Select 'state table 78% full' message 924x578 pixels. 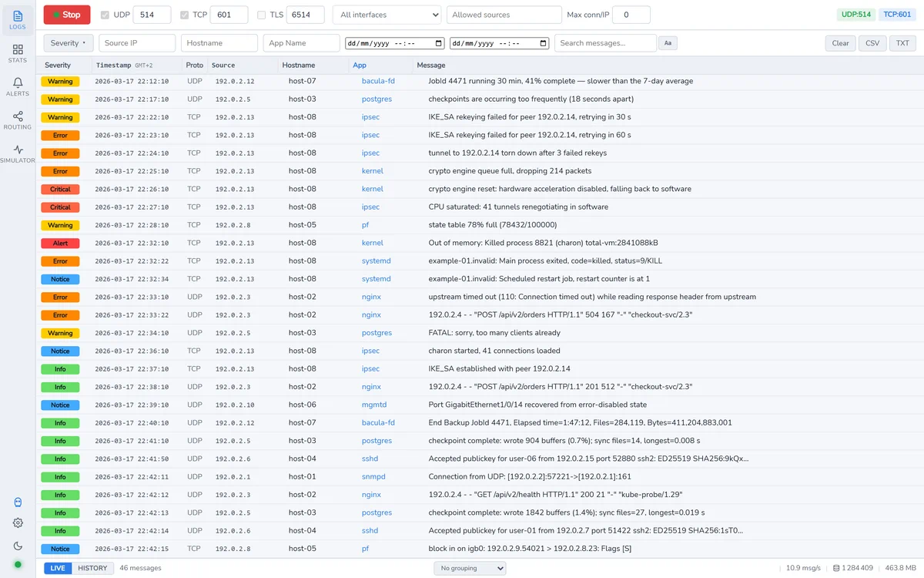(x=492, y=225)
